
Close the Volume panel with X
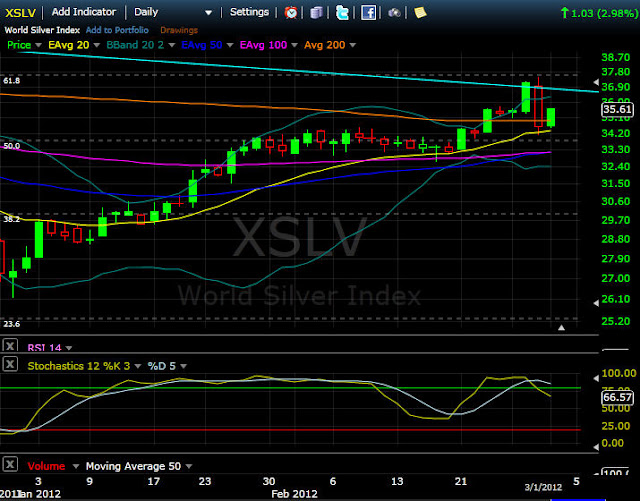[x=10, y=464]
